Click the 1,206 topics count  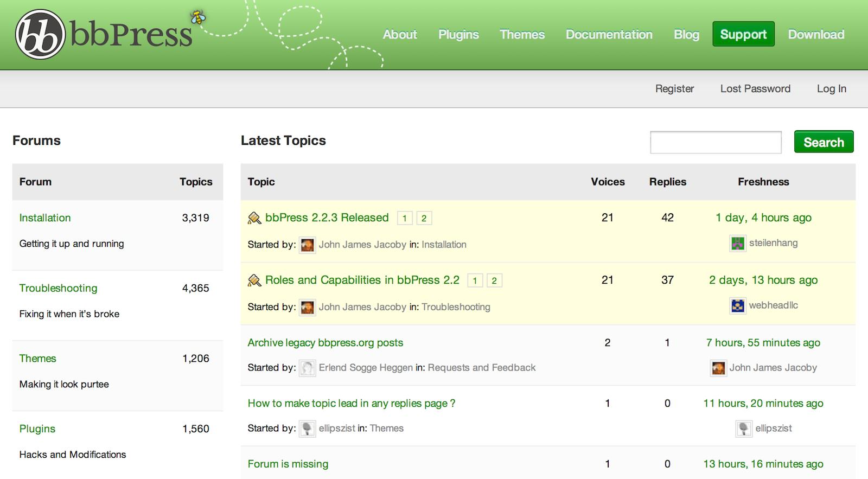(195, 359)
